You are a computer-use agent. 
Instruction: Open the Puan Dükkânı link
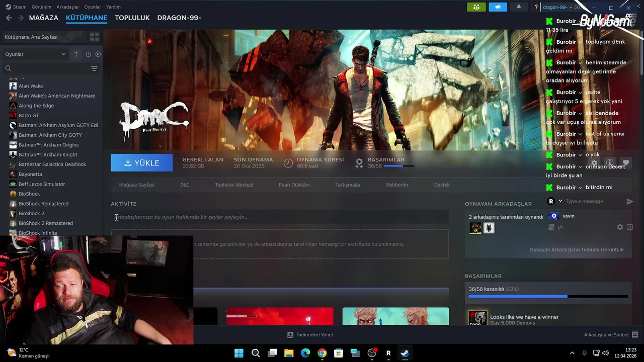(294, 185)
